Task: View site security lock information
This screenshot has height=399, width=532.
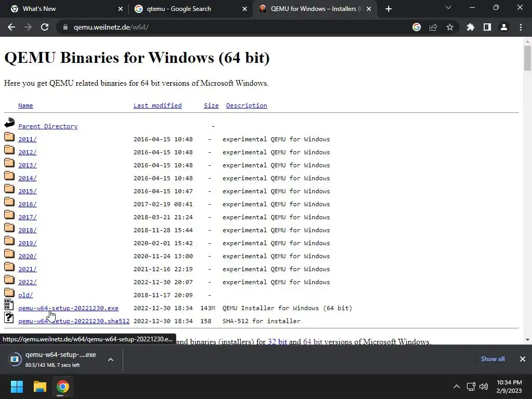Action: [x=65, y=27]
